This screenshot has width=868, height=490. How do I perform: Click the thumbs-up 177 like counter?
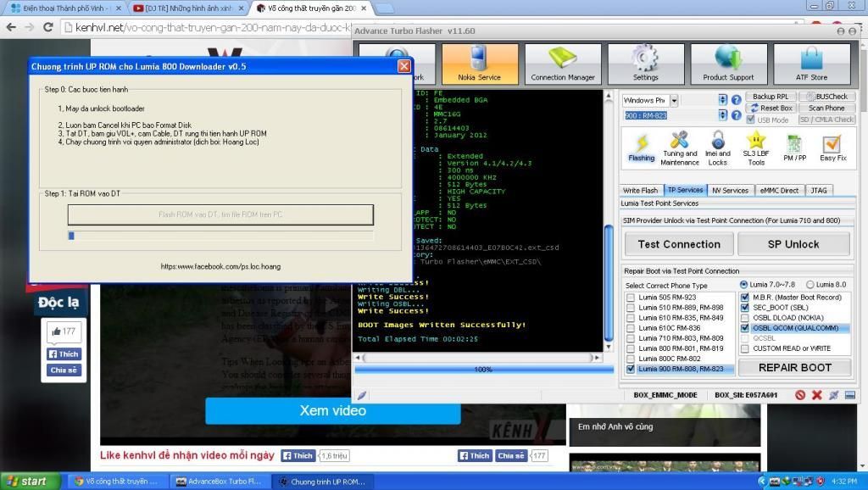coord(64,331)
